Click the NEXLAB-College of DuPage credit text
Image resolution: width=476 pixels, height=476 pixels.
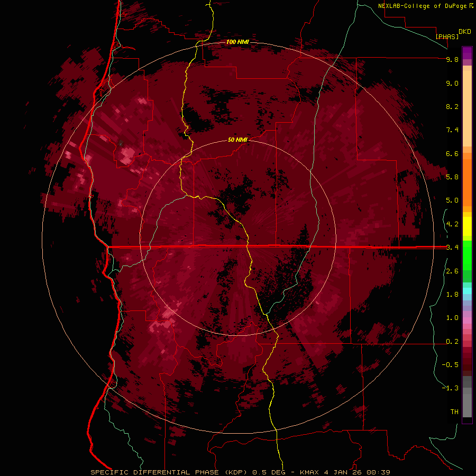(423, 6)
